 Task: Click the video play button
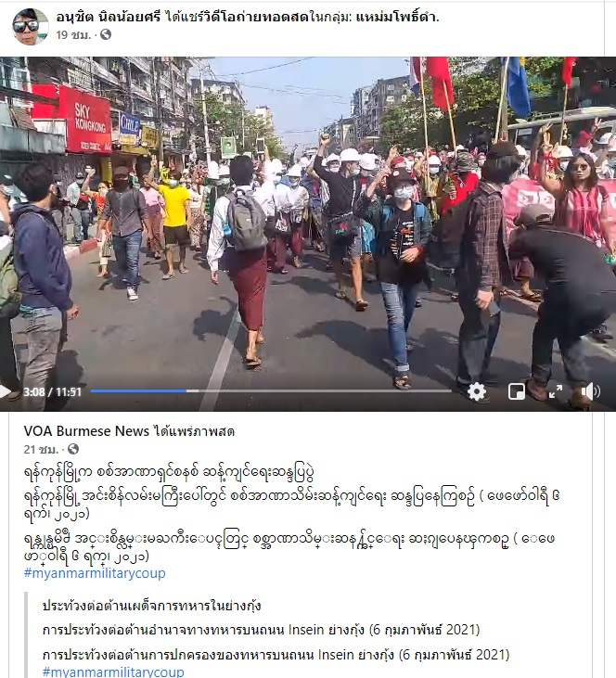[6, 391]
